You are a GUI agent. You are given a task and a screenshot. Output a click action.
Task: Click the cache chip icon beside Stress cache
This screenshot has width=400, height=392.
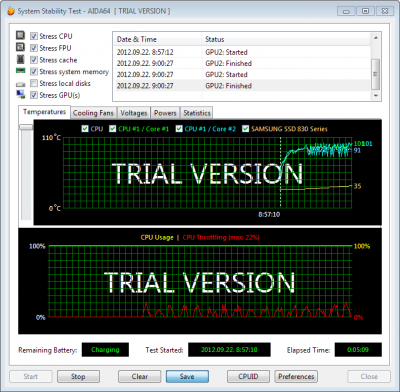tap(21, 59)
